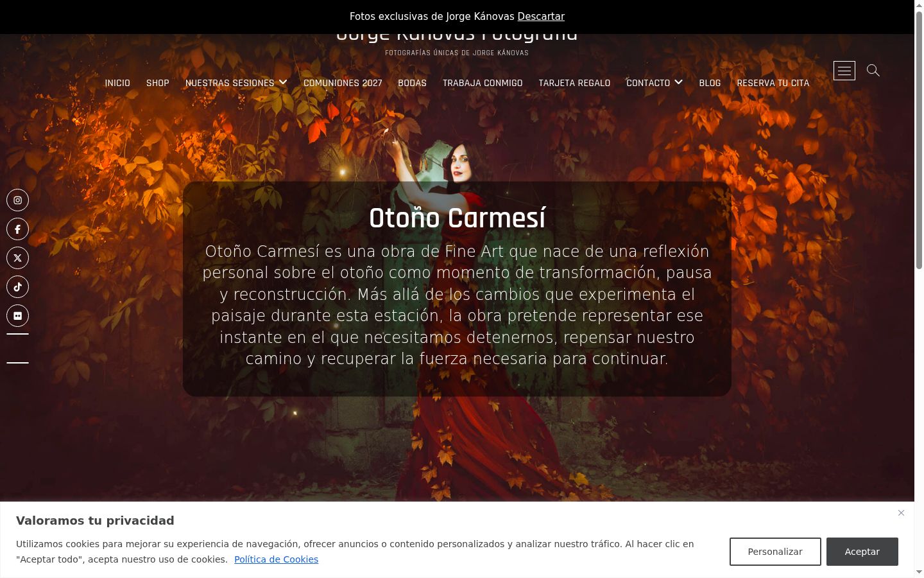Click the Personalizar cookie button
Image resolution: width=924 pixels, height=578 pixels.
coord(775,552)
